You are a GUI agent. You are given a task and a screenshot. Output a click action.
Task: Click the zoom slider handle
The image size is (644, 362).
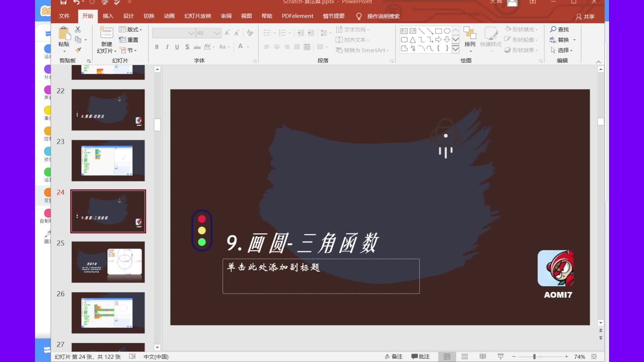pyautogui.click(x=534, y=357)
